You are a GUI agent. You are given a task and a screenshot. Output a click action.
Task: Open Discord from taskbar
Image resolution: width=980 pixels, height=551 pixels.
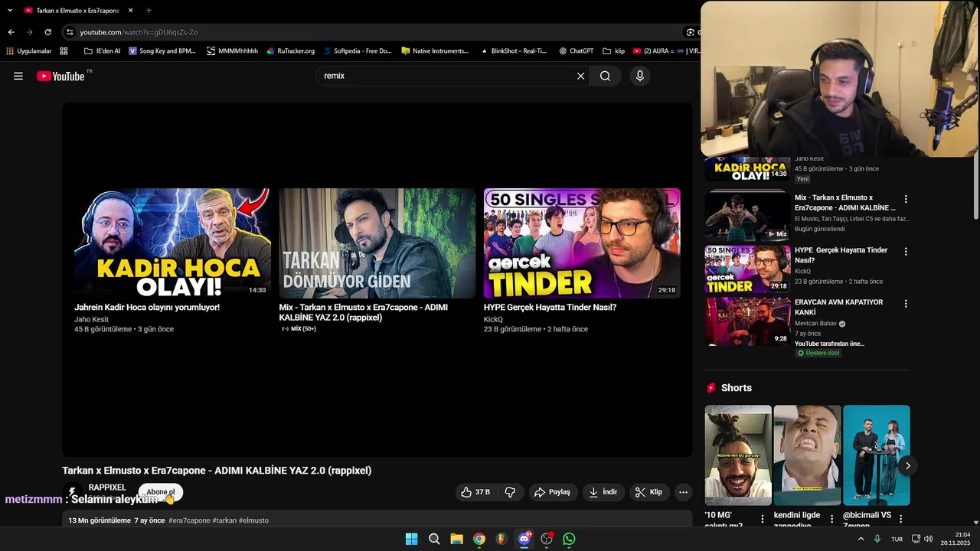[x=524, y=539]
